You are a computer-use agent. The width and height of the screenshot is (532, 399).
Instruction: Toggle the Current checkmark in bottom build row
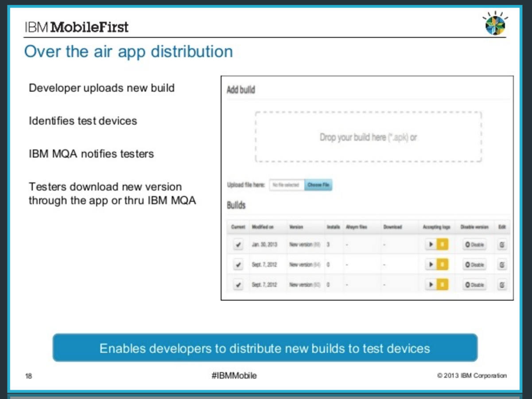point(238,285)
